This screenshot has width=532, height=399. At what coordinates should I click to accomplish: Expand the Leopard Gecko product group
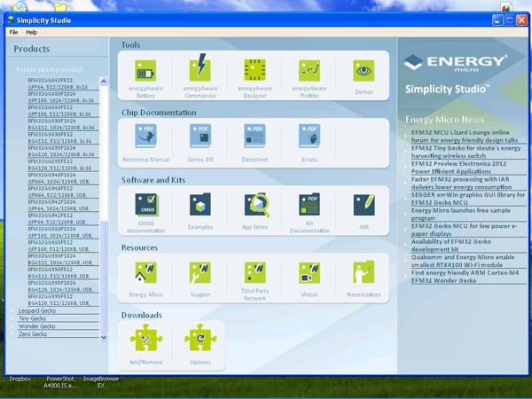(36, 311)
